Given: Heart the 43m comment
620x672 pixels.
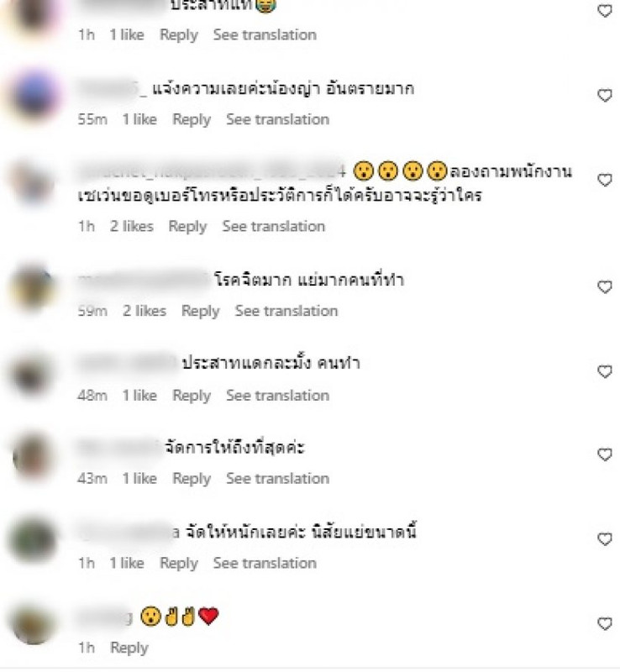Looking at the screenshot, I should (x=605, y=454).
